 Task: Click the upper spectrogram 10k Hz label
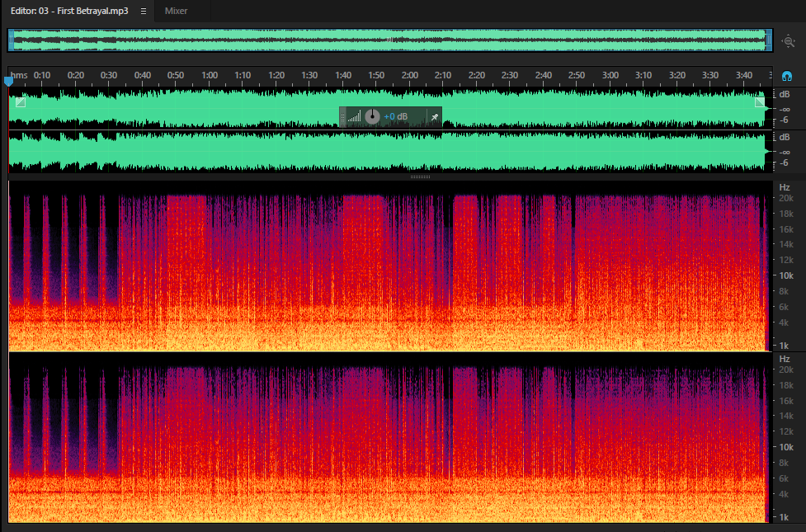(786, 276)
